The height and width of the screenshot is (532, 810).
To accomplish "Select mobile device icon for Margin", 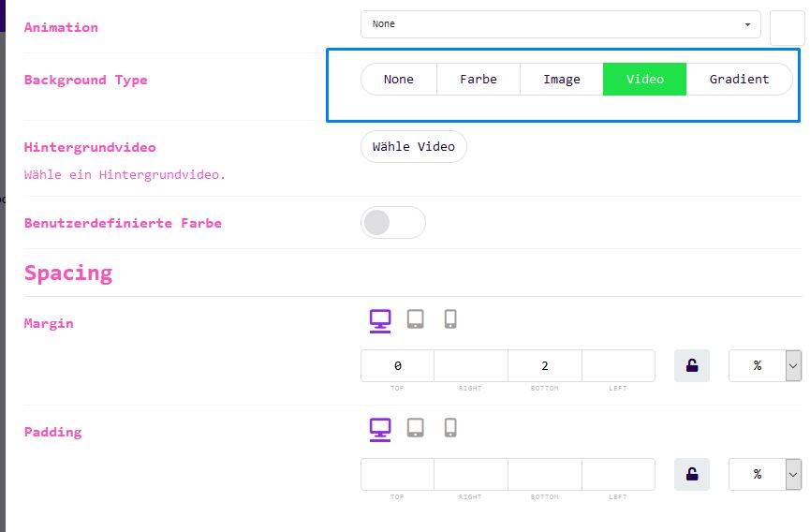I will (450, 320).
